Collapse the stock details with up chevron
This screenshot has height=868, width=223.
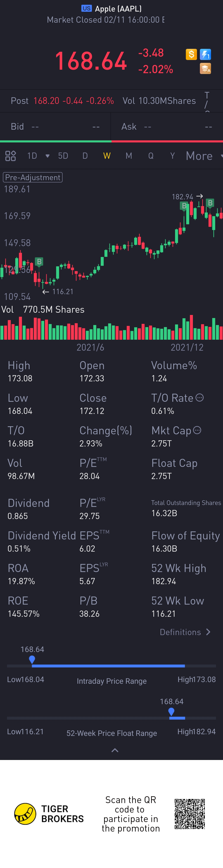[x=115, y=750]
